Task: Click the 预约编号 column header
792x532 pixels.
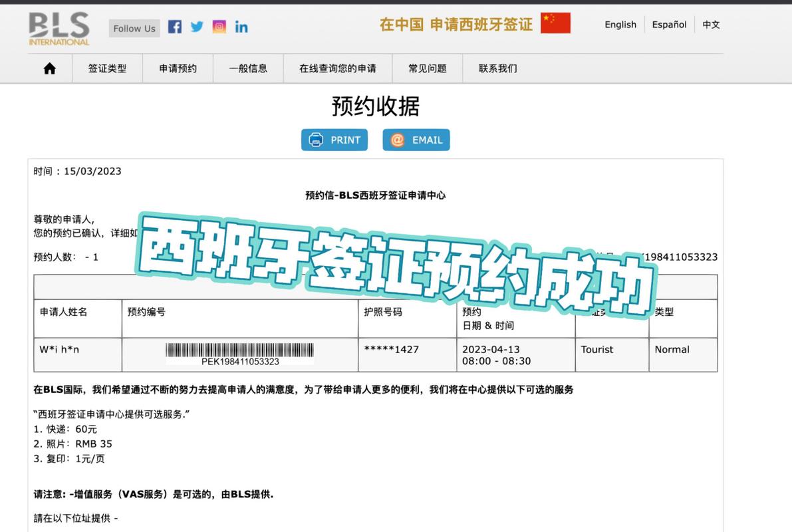Action: point(146,312)
